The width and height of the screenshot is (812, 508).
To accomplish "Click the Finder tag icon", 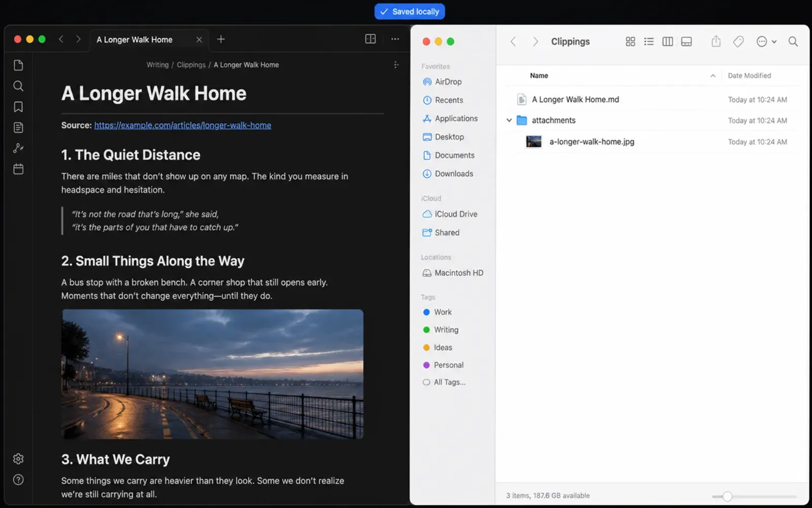I will [738, 42].
